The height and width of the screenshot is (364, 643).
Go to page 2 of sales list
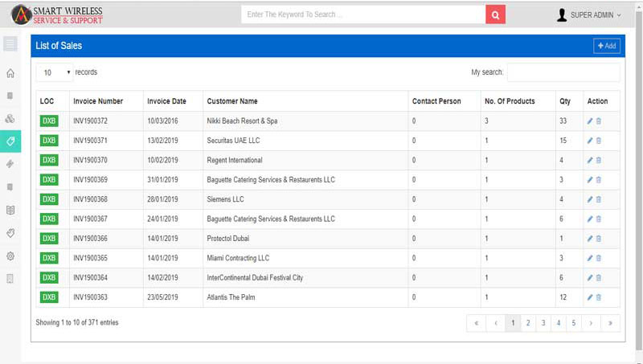(x=528, y=323)
